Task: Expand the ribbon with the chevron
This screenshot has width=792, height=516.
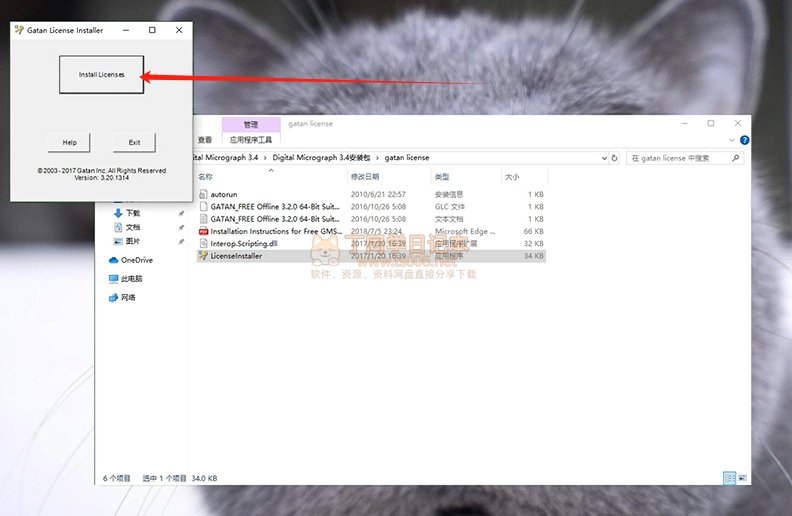Action: pos(731,140)
